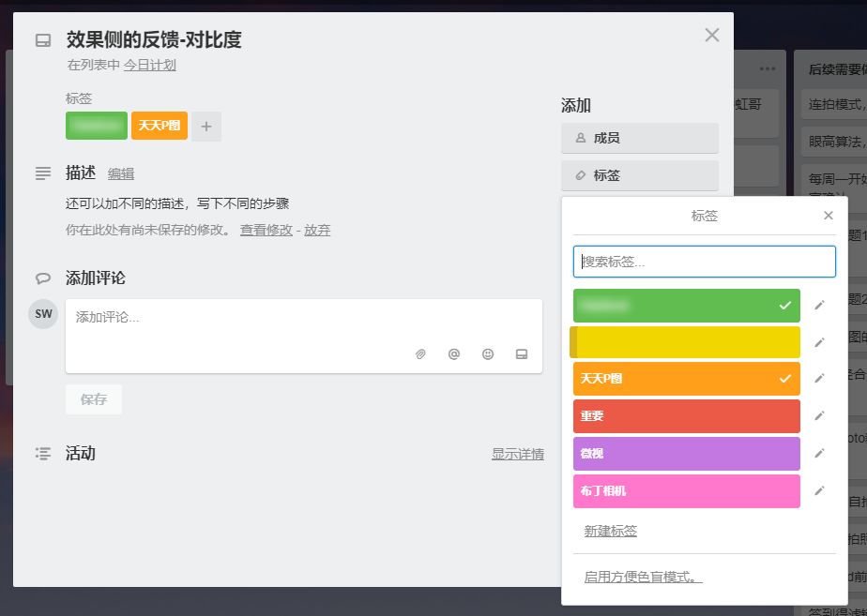
Task: Click the plus button to add label
Action: pyautogui.click(x=206, y=126)
